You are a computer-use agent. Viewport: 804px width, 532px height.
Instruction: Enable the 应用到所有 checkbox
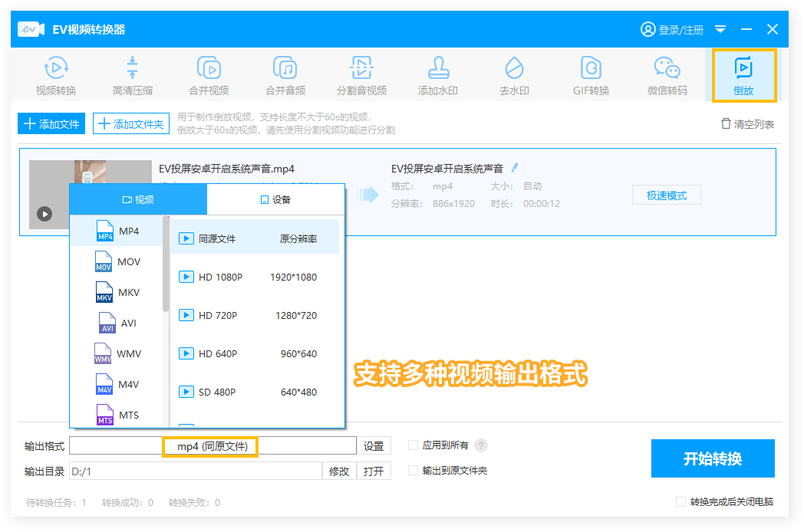pos(414,445)
